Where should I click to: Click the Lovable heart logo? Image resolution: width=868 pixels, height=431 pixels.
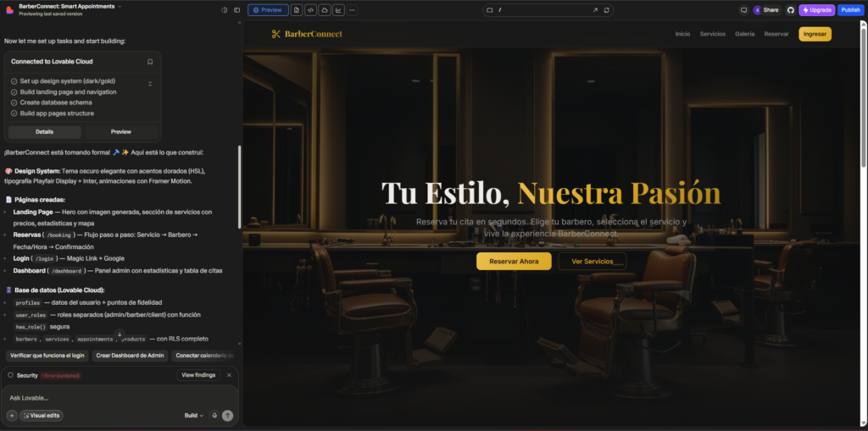(9, 9)
